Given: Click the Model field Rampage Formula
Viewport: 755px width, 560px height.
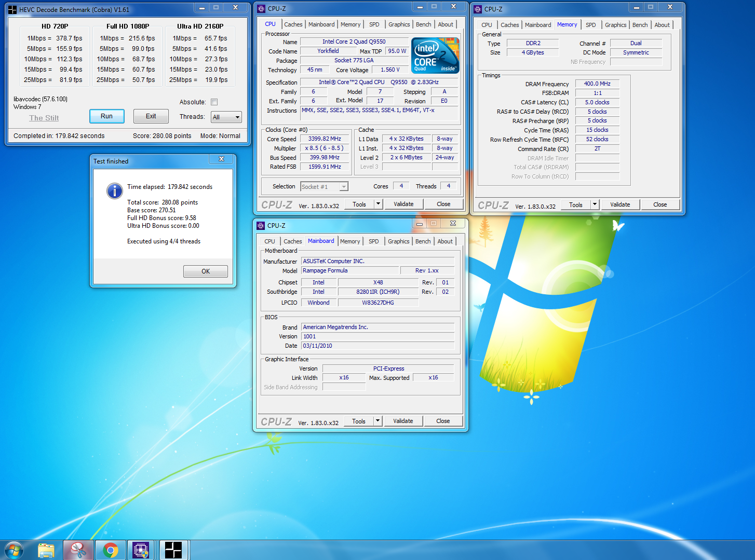Looking at the screenshot, I should 350,270.
